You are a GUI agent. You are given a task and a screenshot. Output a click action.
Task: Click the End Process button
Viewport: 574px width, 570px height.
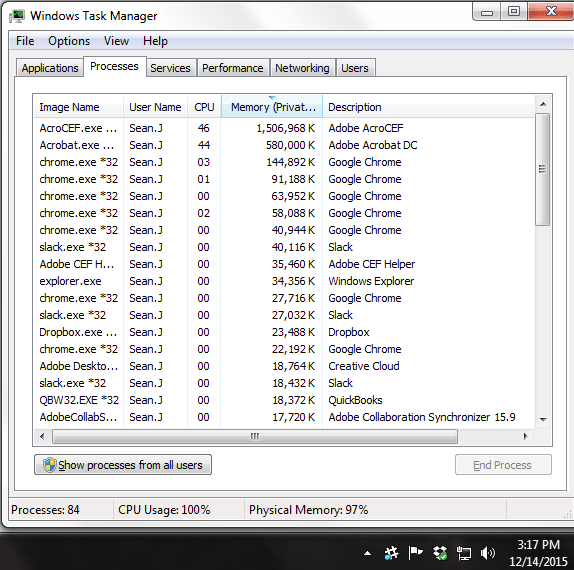[503, 465]
